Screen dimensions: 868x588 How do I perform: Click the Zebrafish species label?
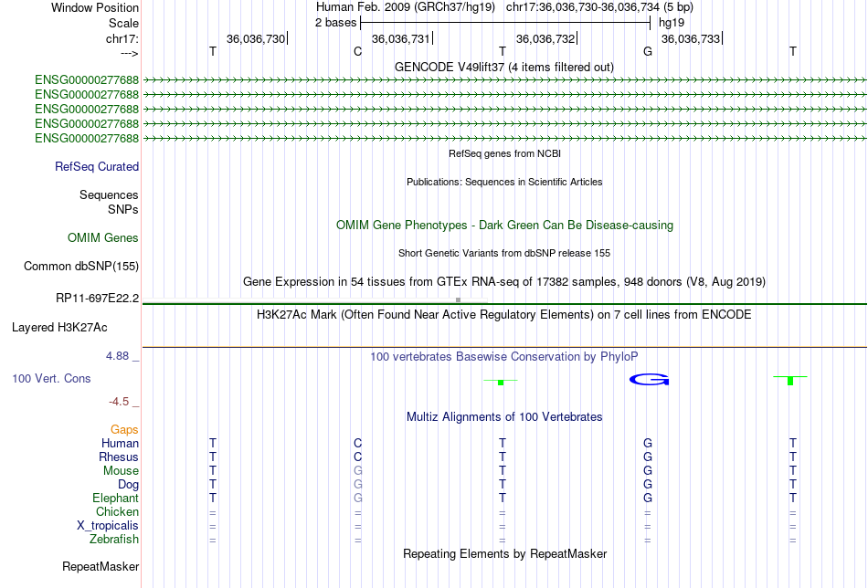114,539
